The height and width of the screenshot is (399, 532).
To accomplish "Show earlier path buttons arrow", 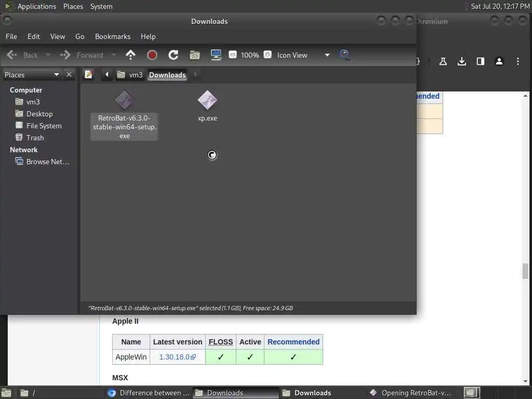I will [107, 74].
